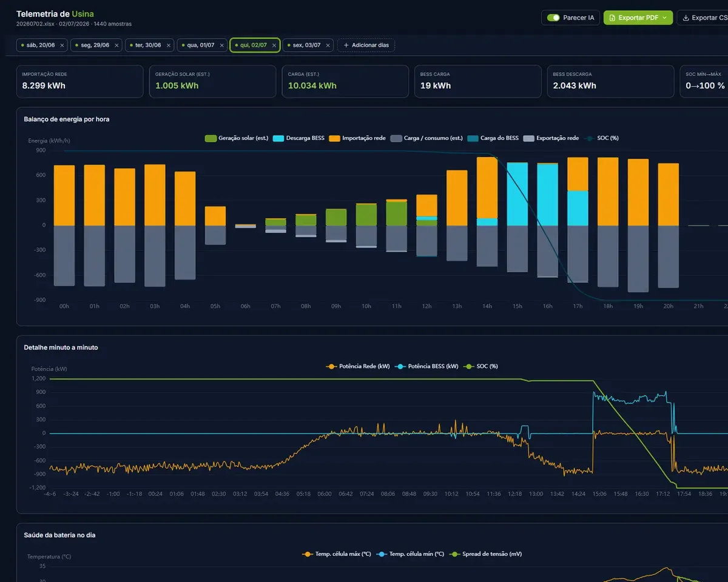Click the Telemetria de Usina heading
Screen dimensions: 728x582
55,13
